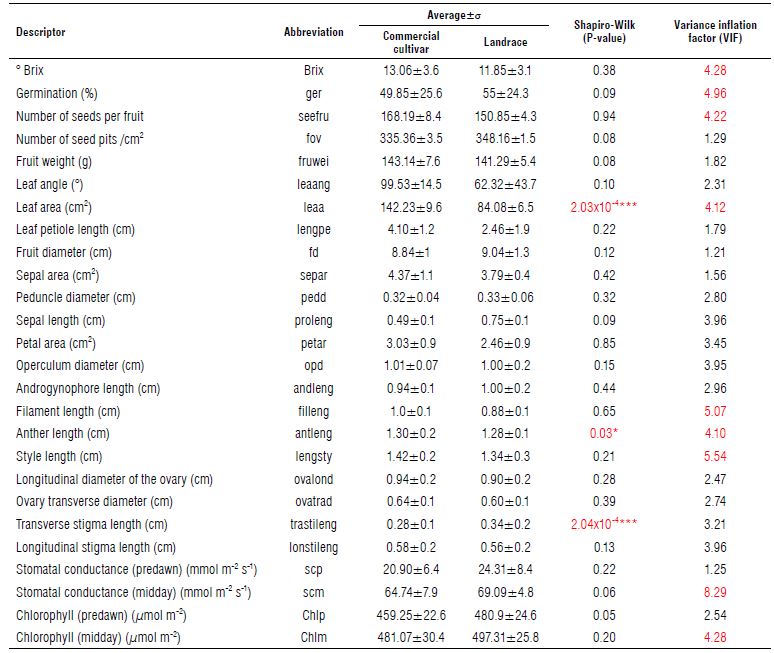Click the Descriptor column header

(x=41, y=32)
